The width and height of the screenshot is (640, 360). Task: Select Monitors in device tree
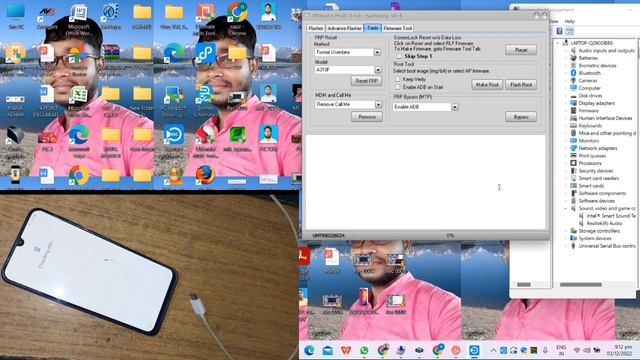pyautogui.click(x=589, y=140)
